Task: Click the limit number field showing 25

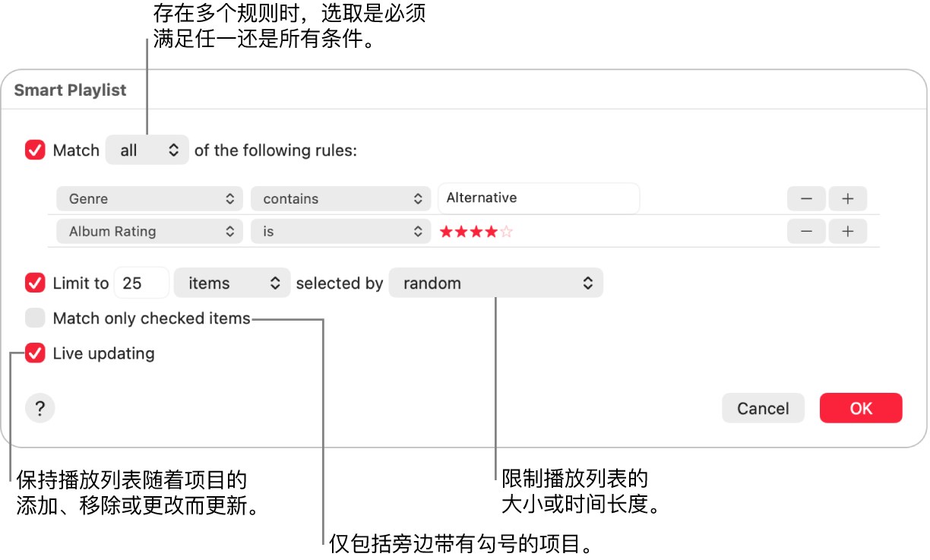Action: [x=141, y=283]
